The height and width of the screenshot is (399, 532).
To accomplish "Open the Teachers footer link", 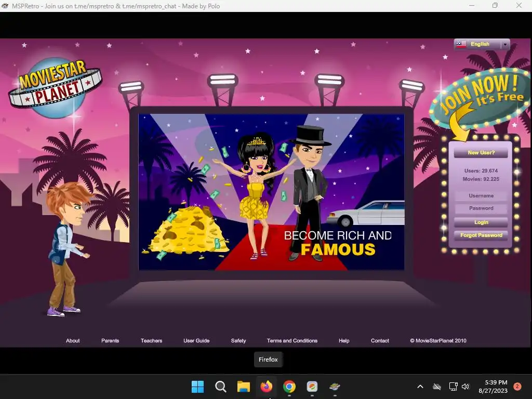I will (x=151, y=341).
